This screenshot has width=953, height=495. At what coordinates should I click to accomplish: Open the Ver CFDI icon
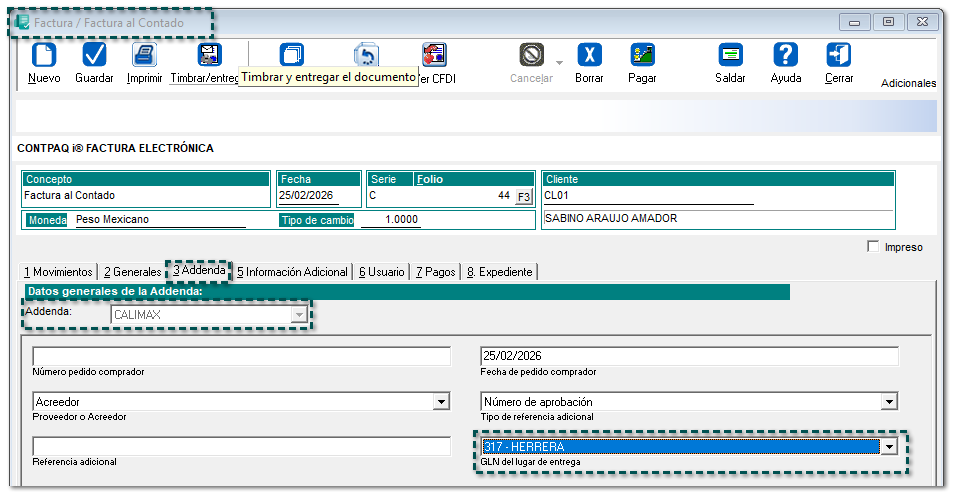tap(435, 55)
